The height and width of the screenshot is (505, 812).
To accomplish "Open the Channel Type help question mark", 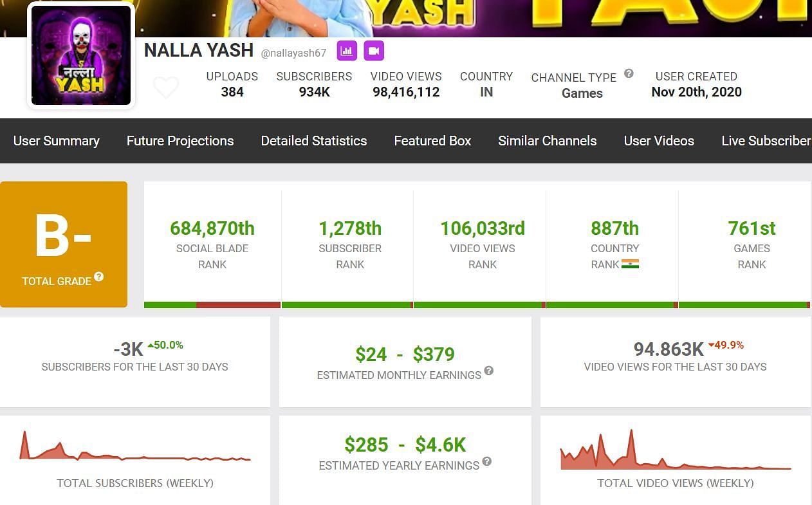I will click(x=629, y=73).
